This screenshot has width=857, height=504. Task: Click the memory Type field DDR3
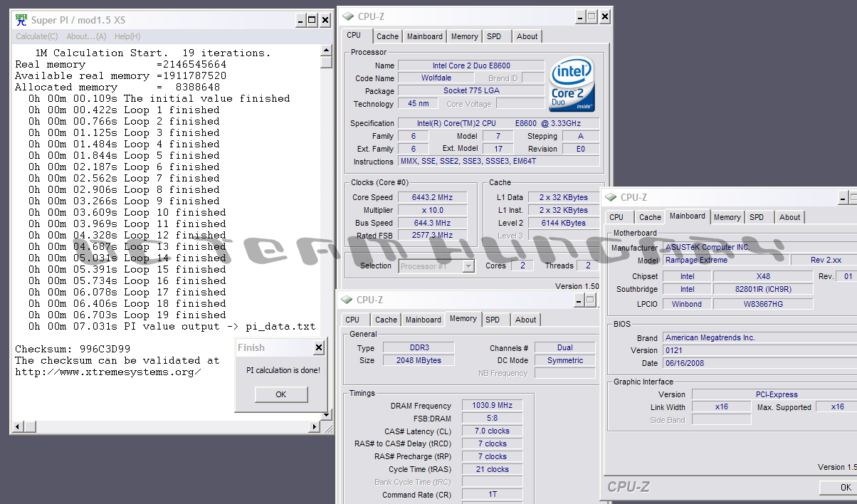click(x=419, y=348)
